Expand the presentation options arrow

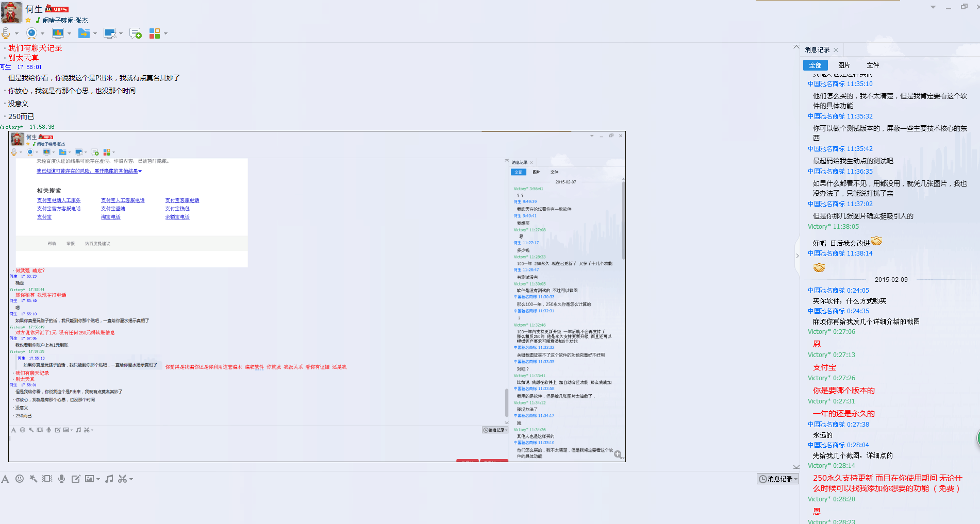click(x=69, y=33)
